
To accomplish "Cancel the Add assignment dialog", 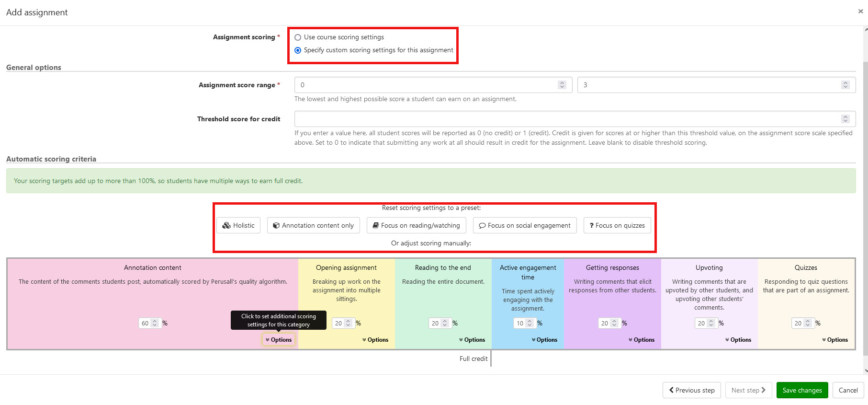I will [x=848, y=390].
